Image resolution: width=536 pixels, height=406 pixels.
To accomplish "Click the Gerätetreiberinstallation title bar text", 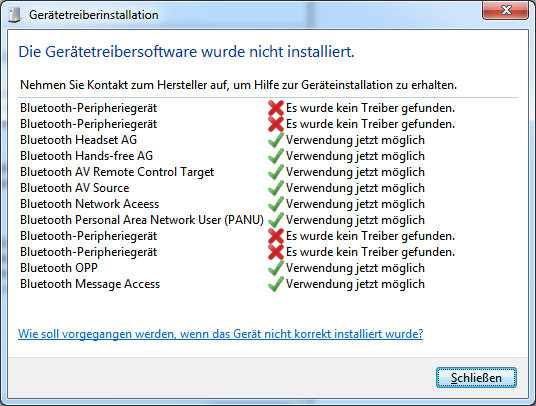I will pos(94,15).
